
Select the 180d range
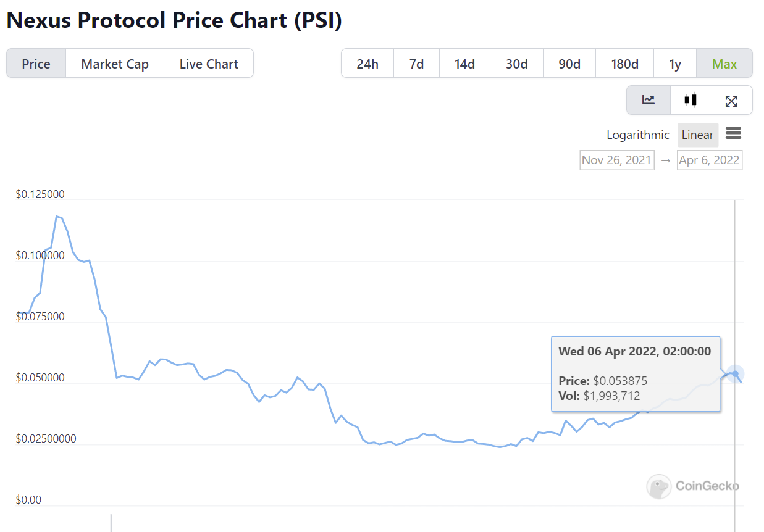pos(624,64)
